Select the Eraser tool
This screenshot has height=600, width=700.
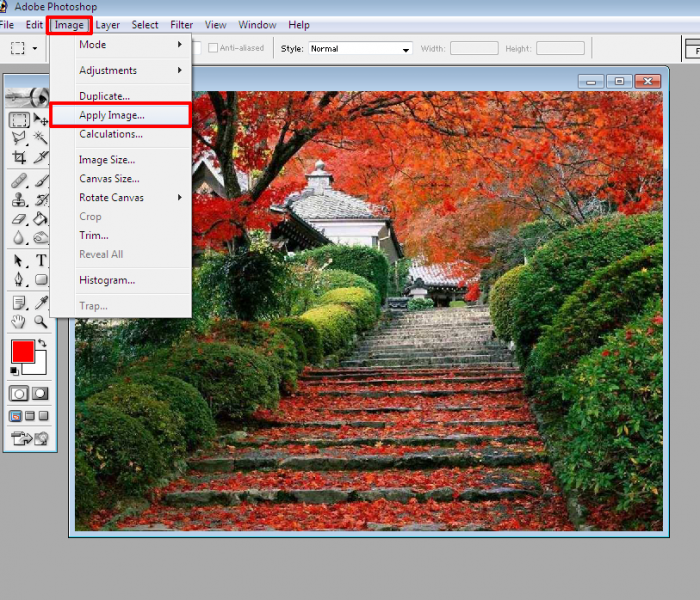[19, 218]
